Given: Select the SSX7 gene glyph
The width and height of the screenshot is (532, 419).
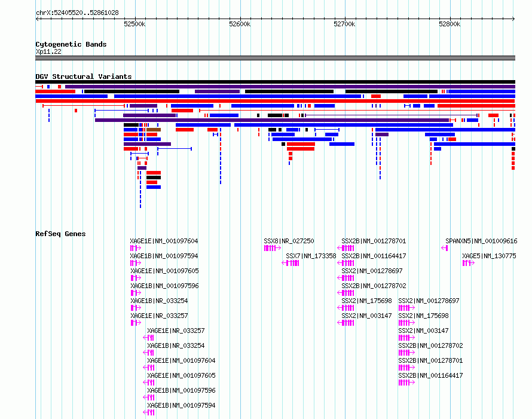Looking at the screenshot, I should [291, 263].
